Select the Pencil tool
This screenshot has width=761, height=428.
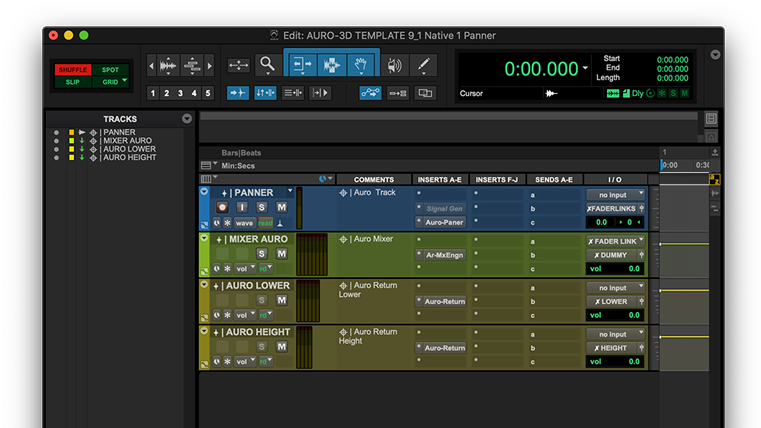424,66
